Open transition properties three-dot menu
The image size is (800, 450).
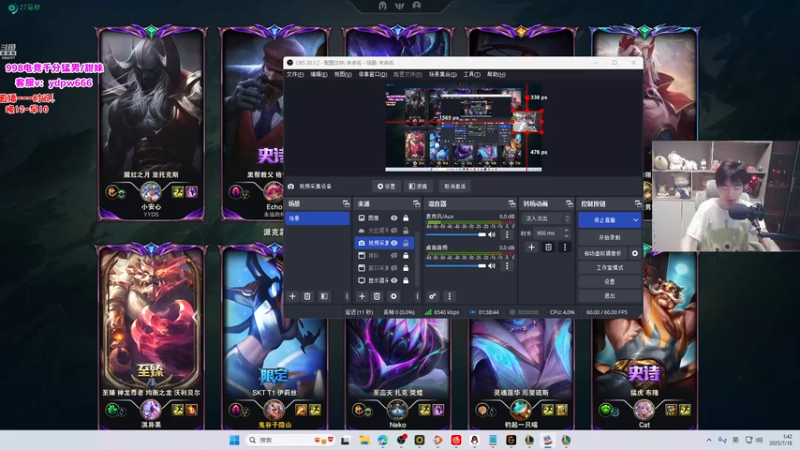(564, 247)
